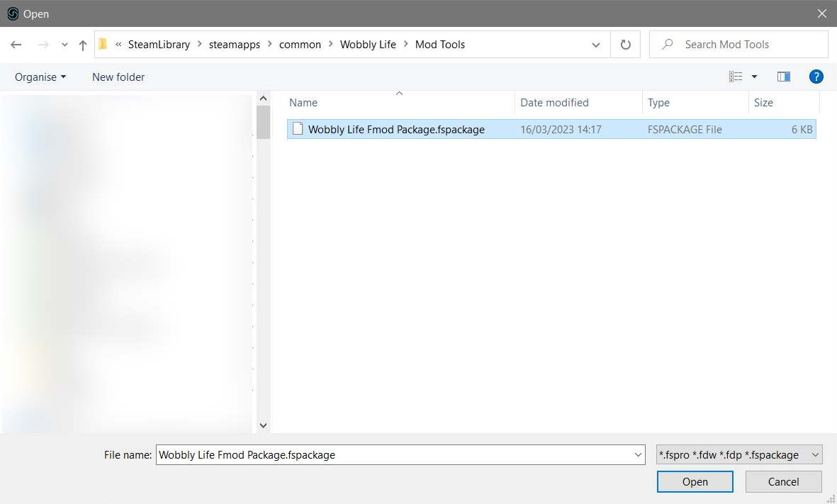Viewport: 837px width, 504px height.
Task: Navigate back with the back arrow
Action: 16,44
